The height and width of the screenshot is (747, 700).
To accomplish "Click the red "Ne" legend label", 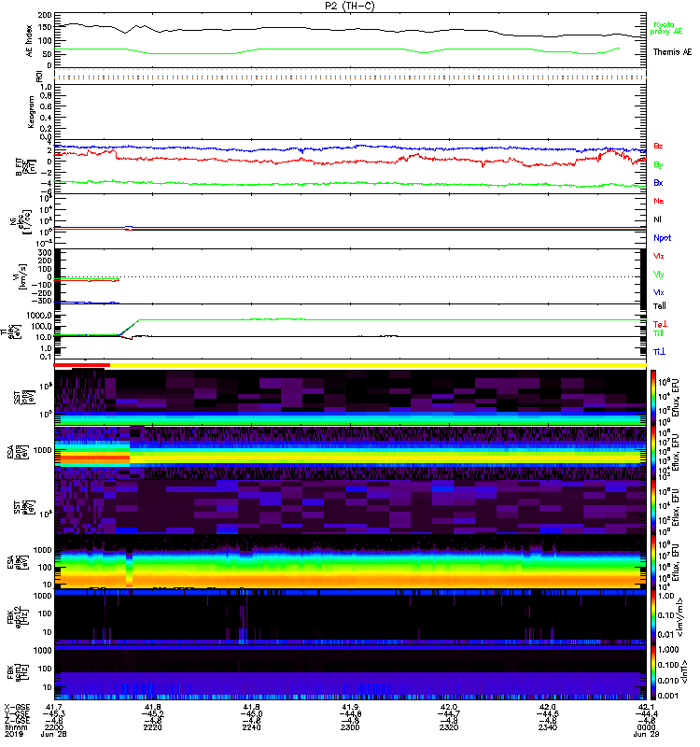I will click(x=659, y=201).
